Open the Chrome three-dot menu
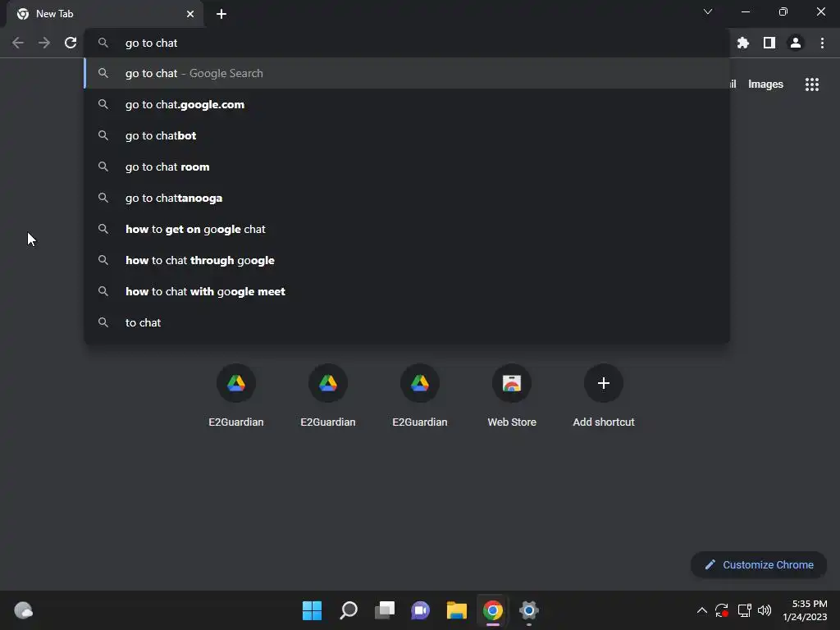 [822, 43]
